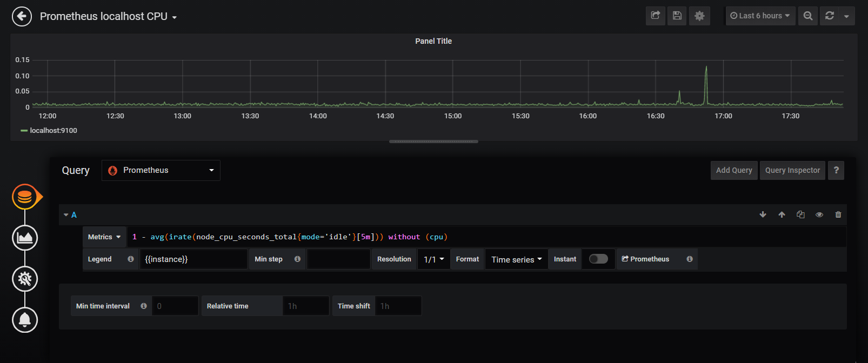Open query help question mark
Image resolution: width=868 pixels, height=363 pixels.
click(836, 170)
